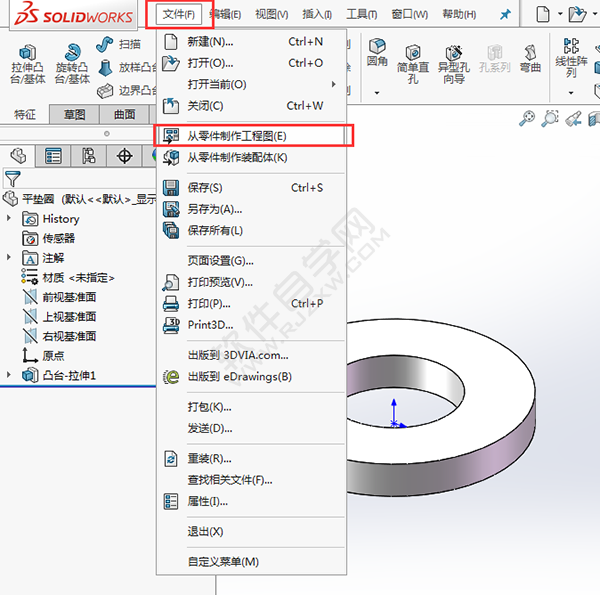This screenshot has height=595, width=600.
Task: Open the 窗口(W) Window menu
Action: click(410, 15)
